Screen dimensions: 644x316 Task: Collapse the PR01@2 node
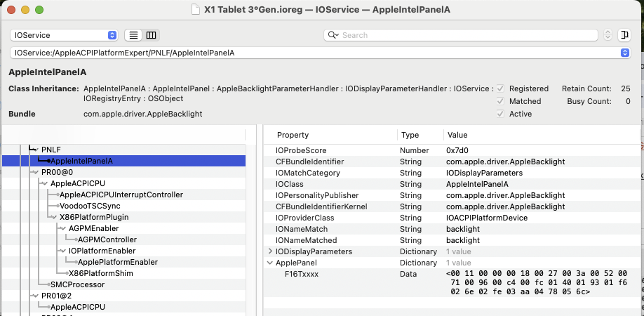tap(36, 296)
